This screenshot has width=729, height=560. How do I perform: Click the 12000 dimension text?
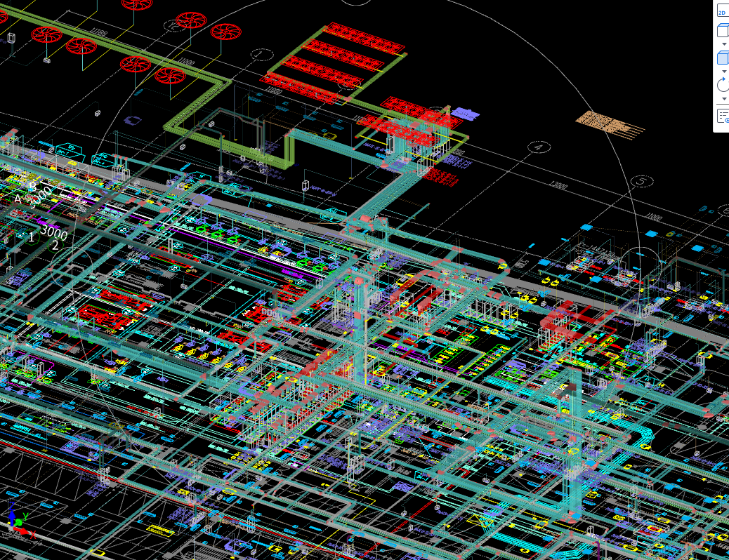pyautogui.click(x=558, y=186)
